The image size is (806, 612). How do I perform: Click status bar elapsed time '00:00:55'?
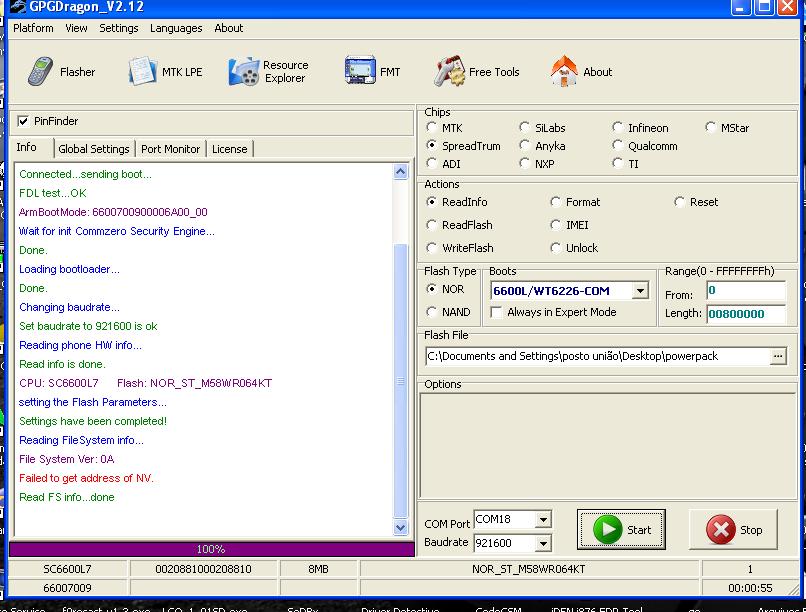click(x=750, y=588)
